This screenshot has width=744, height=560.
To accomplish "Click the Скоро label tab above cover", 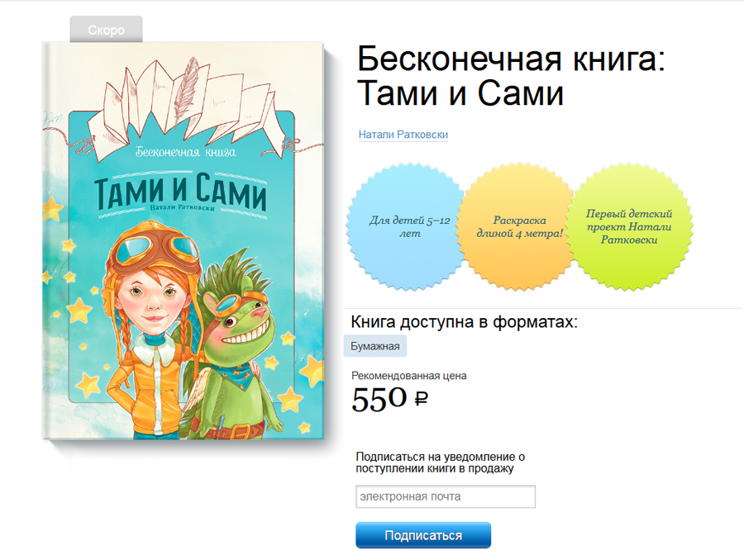I will [x=106, y=30].
